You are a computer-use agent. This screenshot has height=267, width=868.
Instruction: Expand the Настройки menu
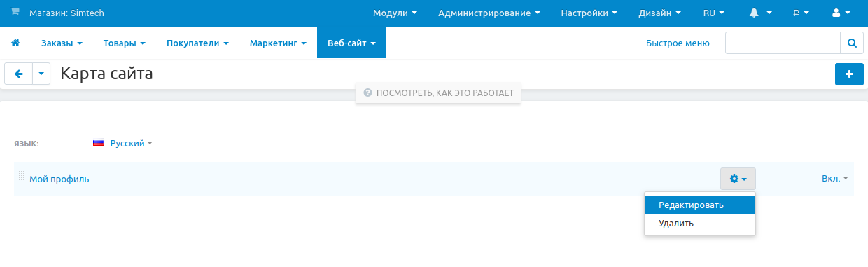point(589,13)
